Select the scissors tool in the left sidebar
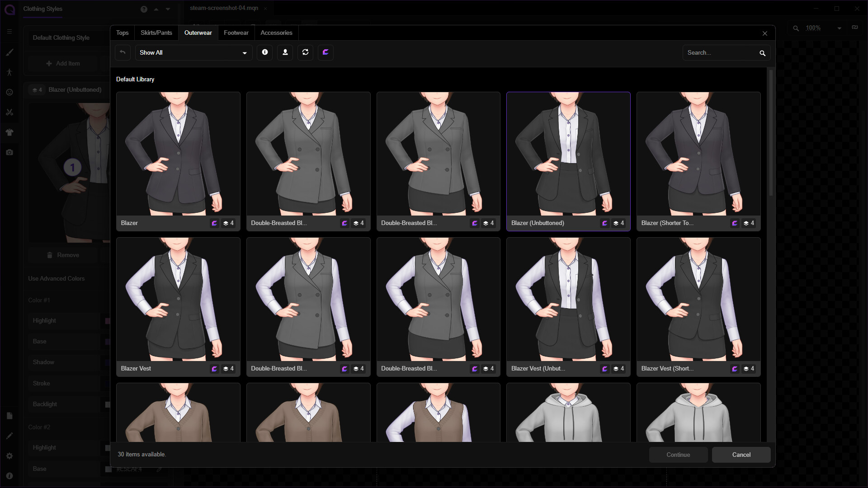 tap(9, 112)
